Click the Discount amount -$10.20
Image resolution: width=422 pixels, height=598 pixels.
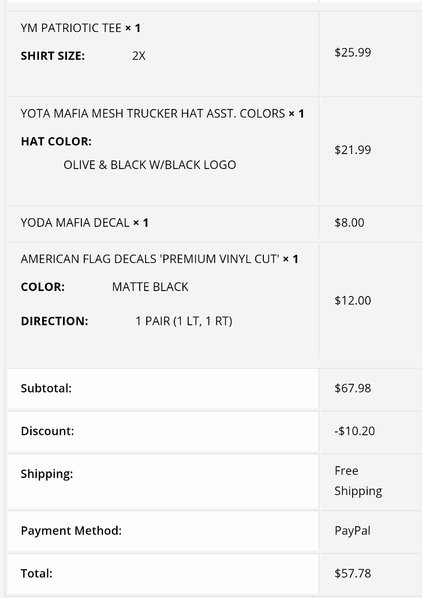(355, 431)
